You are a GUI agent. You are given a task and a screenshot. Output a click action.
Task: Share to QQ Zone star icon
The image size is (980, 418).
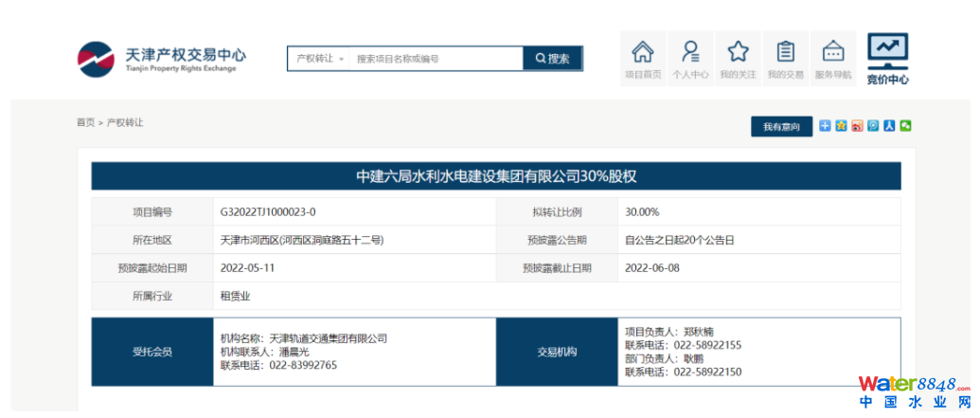pyautogui.click(x=841, y=125)
